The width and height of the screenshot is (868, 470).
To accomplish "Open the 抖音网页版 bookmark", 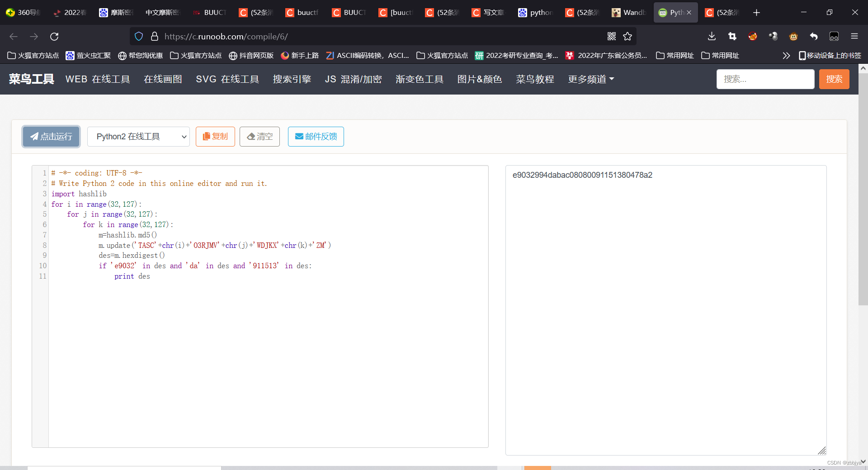I will coord(251,56).
